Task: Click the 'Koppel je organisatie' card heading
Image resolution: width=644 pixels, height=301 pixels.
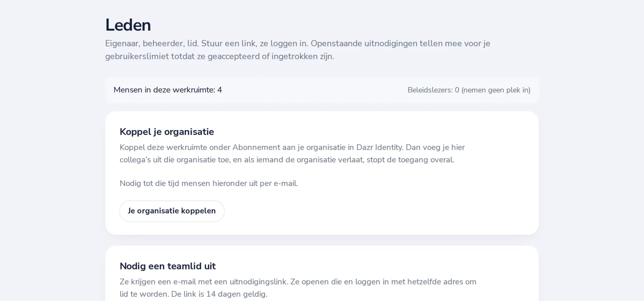Action: point(167,132)
